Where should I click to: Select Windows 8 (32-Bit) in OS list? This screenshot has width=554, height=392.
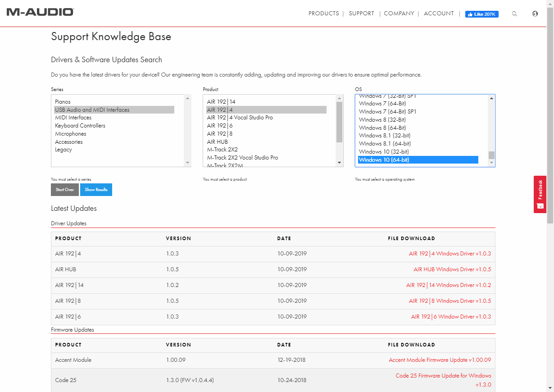418,119
